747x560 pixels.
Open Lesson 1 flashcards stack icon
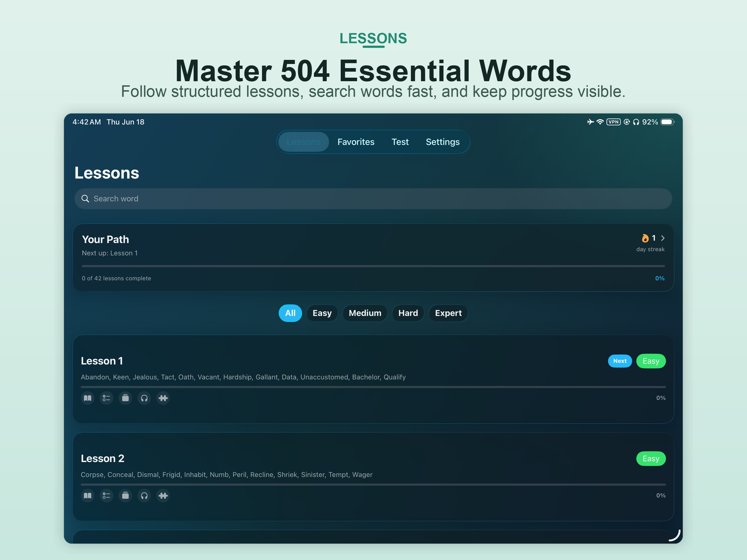(125, 398)
